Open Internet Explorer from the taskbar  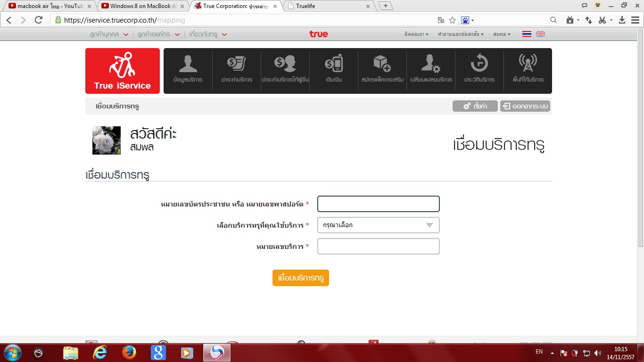100,352
